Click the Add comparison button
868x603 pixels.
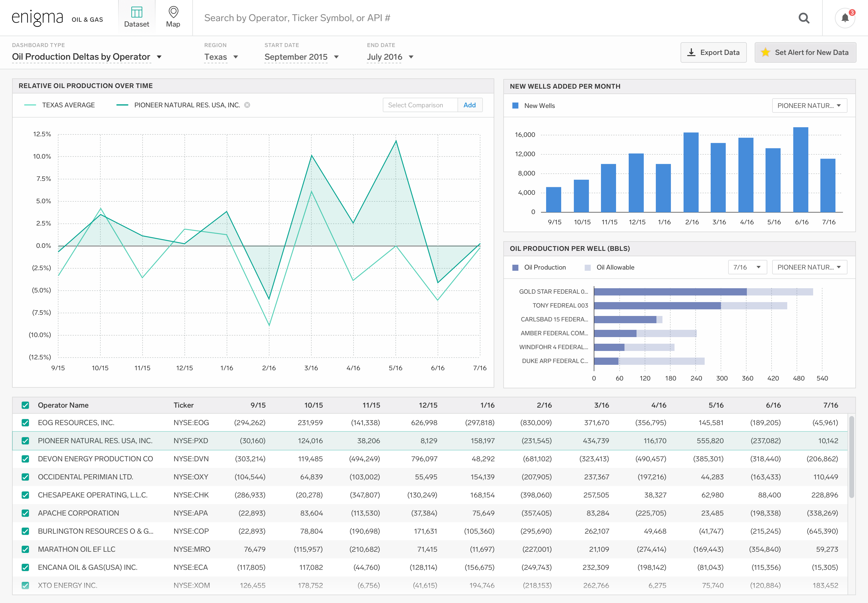tap(470, 105)
